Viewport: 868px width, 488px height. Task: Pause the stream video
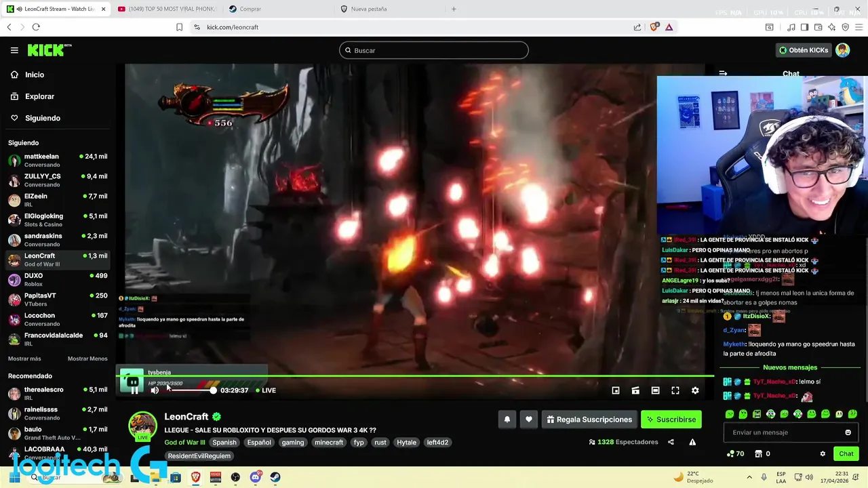[x=134, y=390]
